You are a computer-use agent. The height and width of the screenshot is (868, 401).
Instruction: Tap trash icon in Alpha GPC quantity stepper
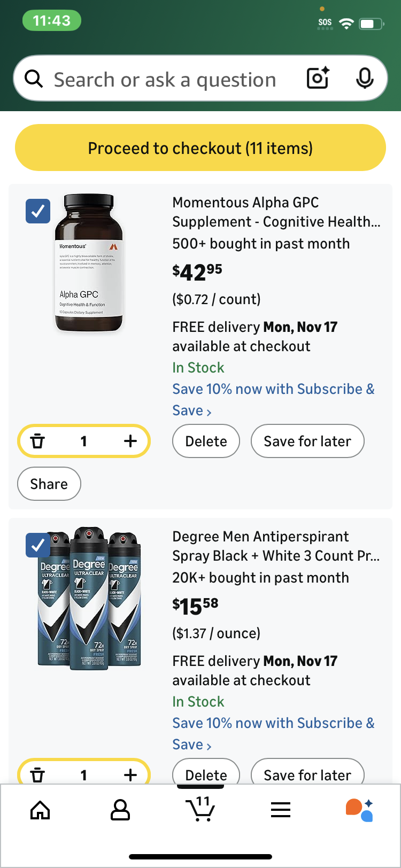(x=37, y=441)
